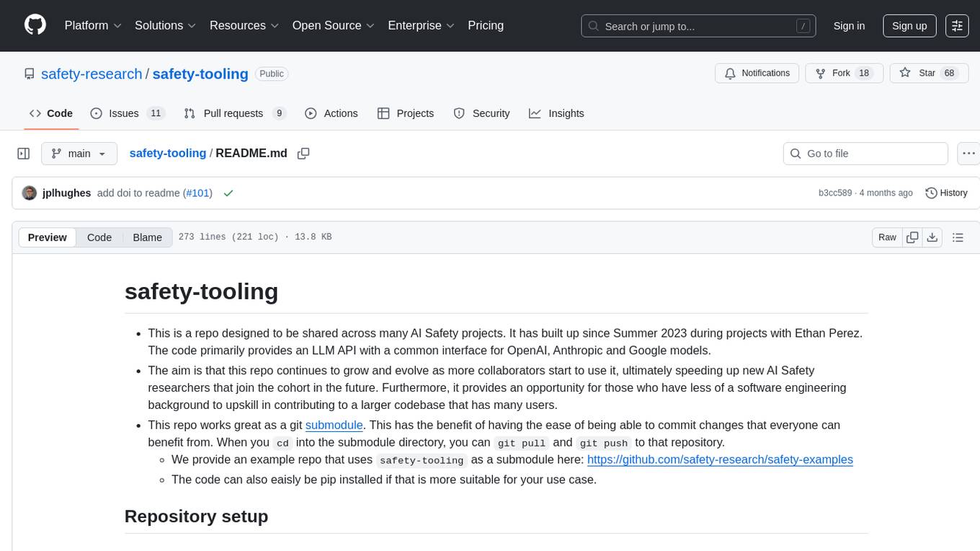Click the safety-tooling README heading
Viewport: 980px width, 551px height.
[202, 291]
